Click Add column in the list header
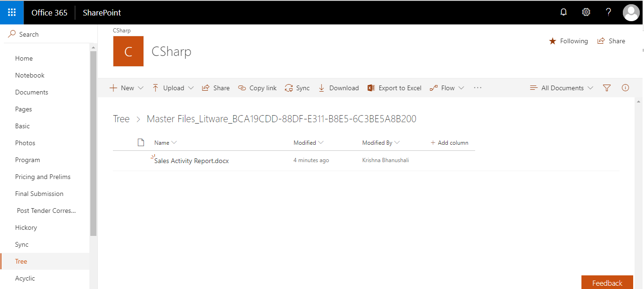The image size is (644, 289). tap(449, 142)
